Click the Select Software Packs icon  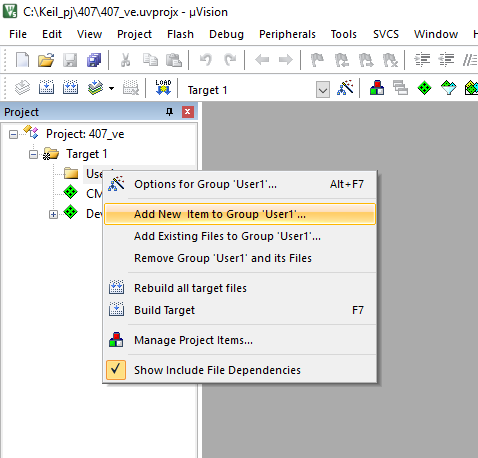click(448, 88)
